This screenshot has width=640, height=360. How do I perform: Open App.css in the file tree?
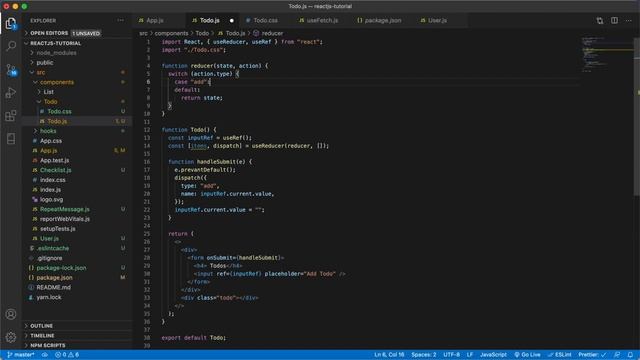51,141
